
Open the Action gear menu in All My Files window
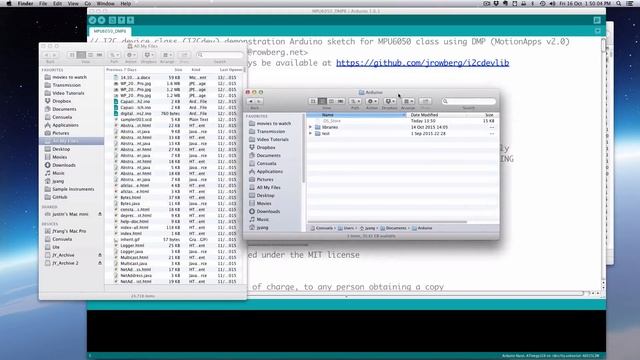coord(131,55)
